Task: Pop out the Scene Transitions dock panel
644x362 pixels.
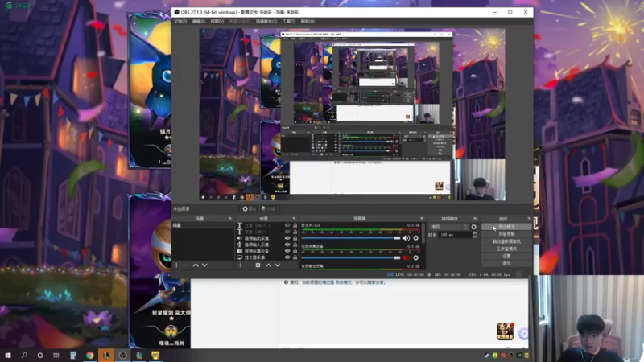Action: point(475,219)
